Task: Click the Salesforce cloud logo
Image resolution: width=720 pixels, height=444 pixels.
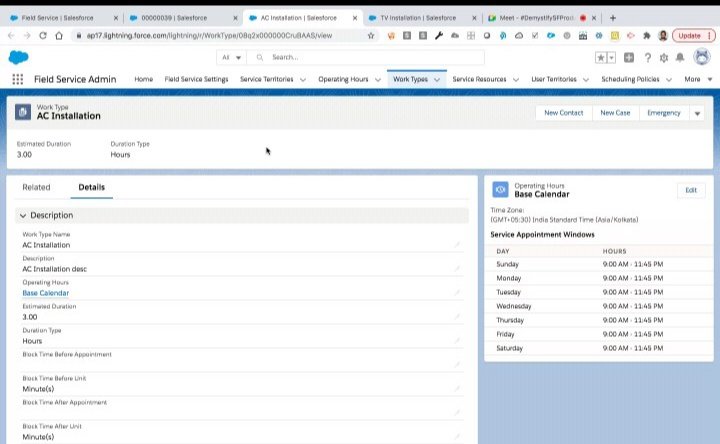Action: [18, 57]
